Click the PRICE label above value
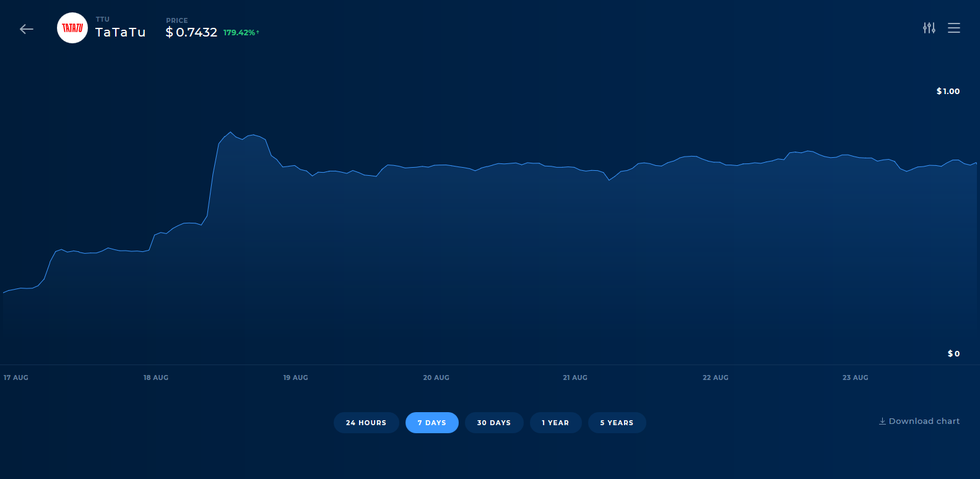 click(177, 20)
